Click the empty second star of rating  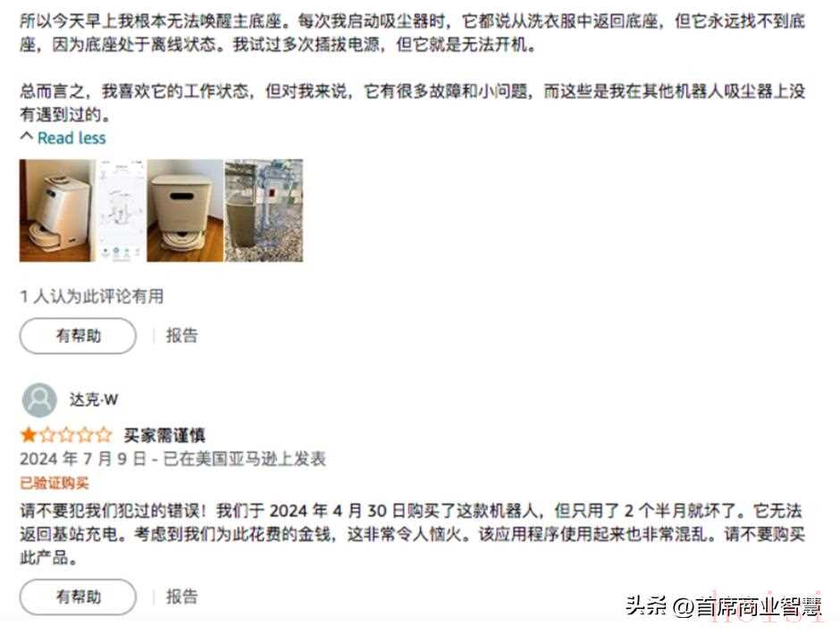pos(47,434)
